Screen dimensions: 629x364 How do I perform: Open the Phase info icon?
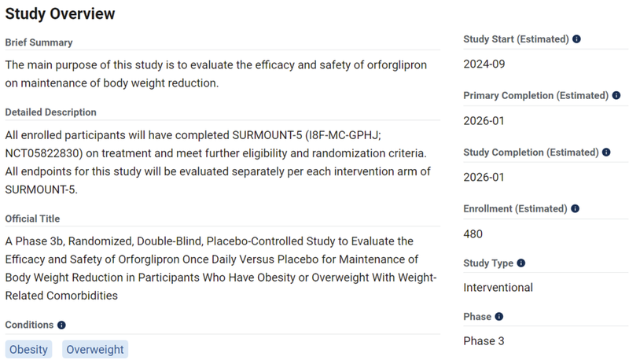(x=498, y=317)
